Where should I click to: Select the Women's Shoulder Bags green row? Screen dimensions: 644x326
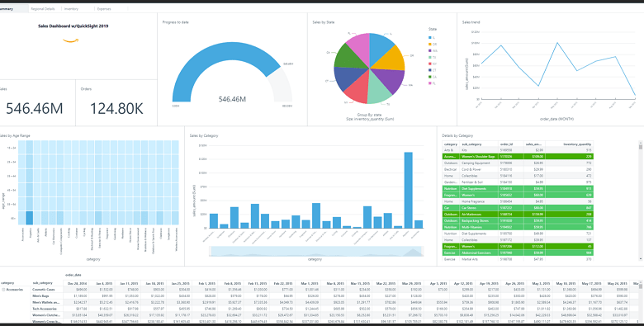click(518, 157)
